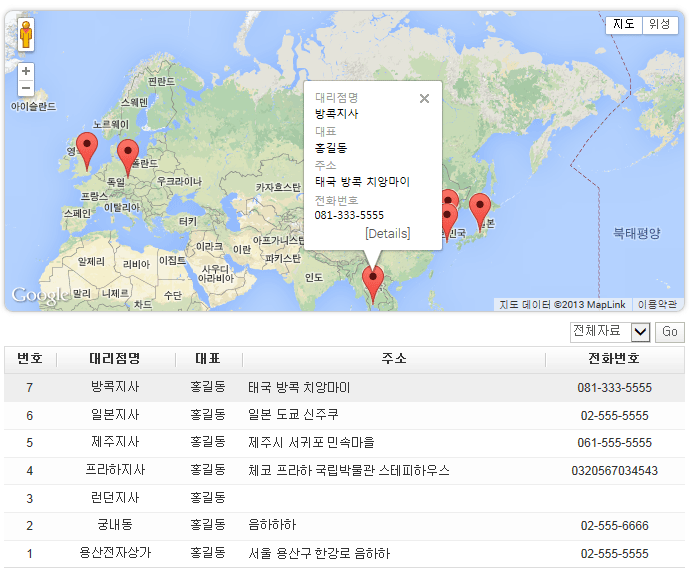Switch map to 지도 map view

tap(624, 25)
